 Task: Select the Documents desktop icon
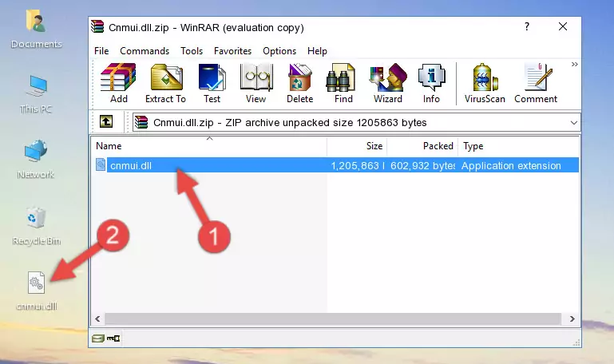pyautogui.click(x=36, y=30)
